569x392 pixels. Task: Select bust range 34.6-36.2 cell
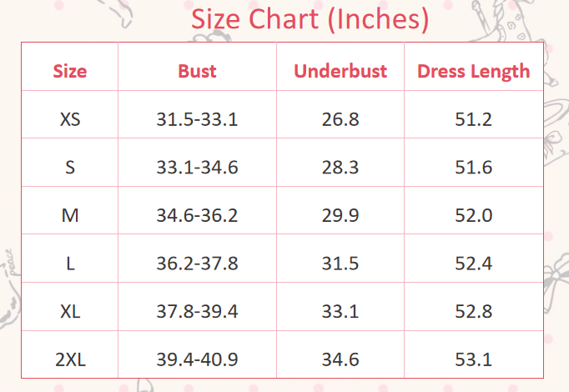pyautogui.click(x=197, y=216)
